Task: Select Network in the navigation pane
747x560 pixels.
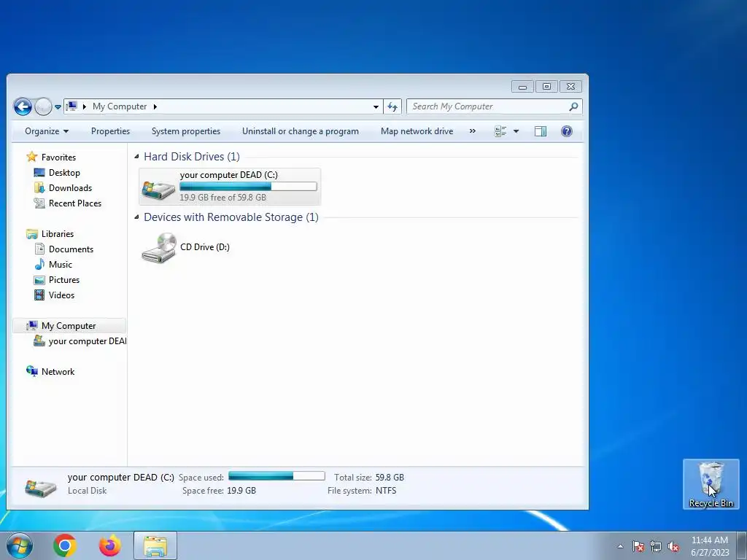Action: click(58, 371)
